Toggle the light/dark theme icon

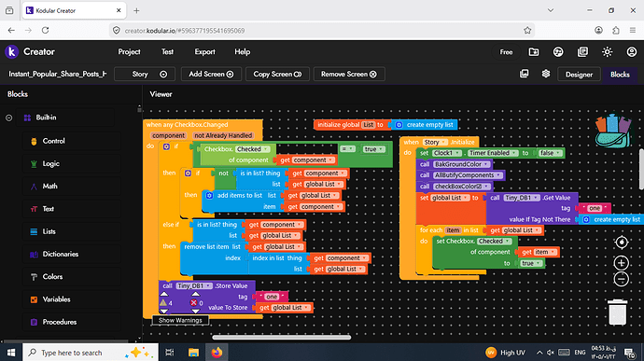pyautogui.click(x=607, y=51)
